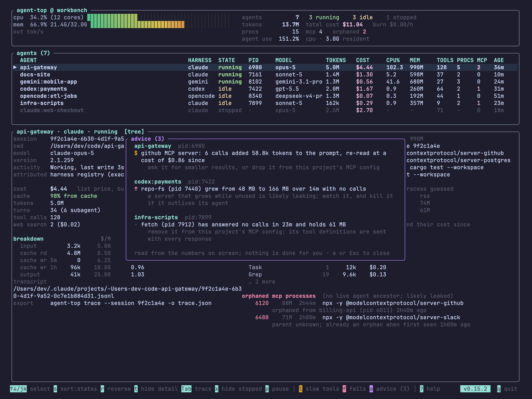Click the '3 idle' count in header
This screenshot has height=399, width=532.
point(363,17)
